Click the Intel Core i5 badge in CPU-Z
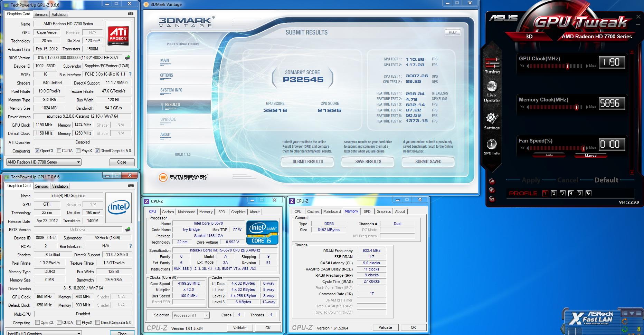 tap(262, 233)
